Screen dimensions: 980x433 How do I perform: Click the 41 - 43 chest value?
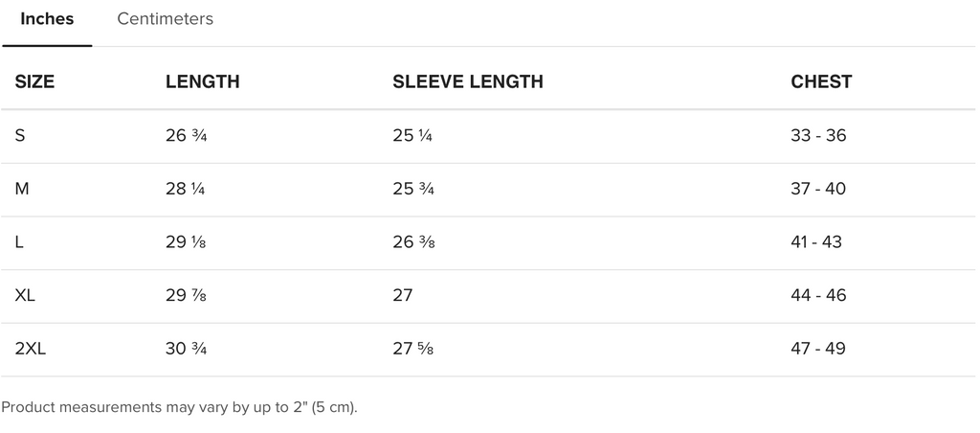[816, 241]
